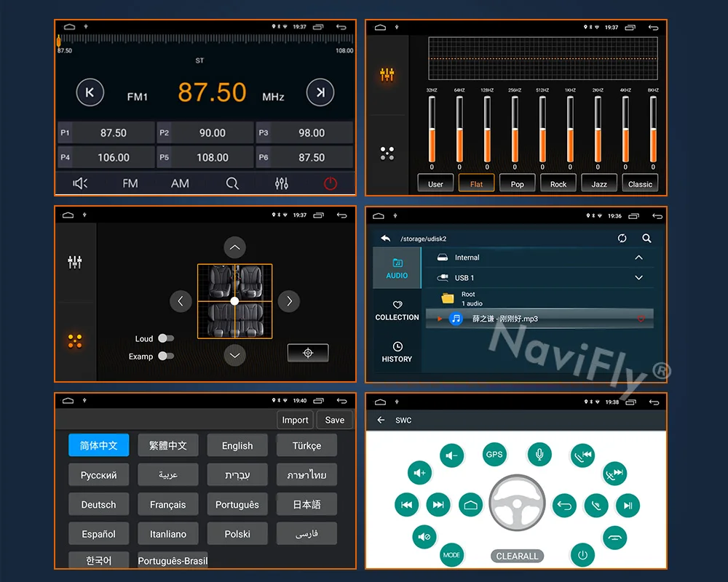728x582 pixels.
Task: Adjust the 1KHZ equalizer slider
Action: (x=570, y=129)
